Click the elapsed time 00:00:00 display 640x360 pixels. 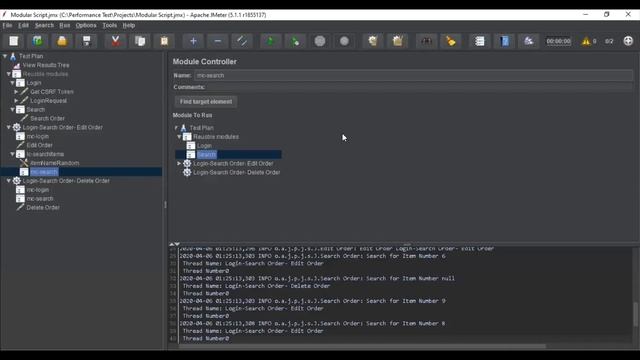558,41
